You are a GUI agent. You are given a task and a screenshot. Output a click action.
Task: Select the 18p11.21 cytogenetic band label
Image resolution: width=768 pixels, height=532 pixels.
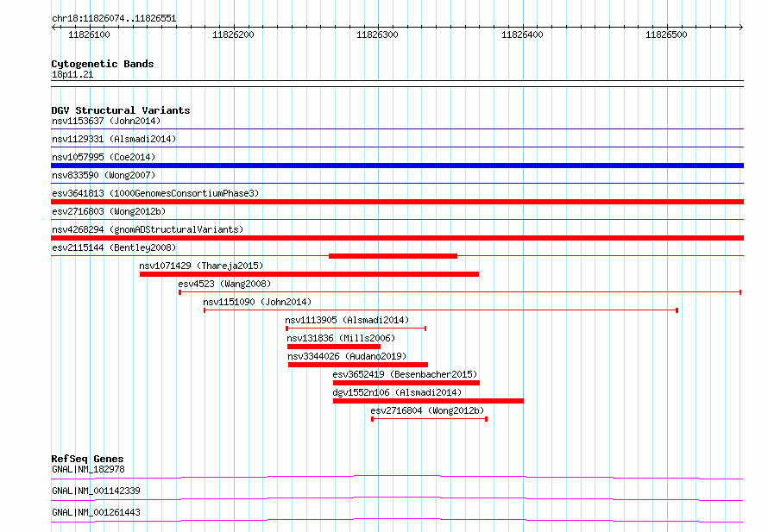tap(72, 75)
